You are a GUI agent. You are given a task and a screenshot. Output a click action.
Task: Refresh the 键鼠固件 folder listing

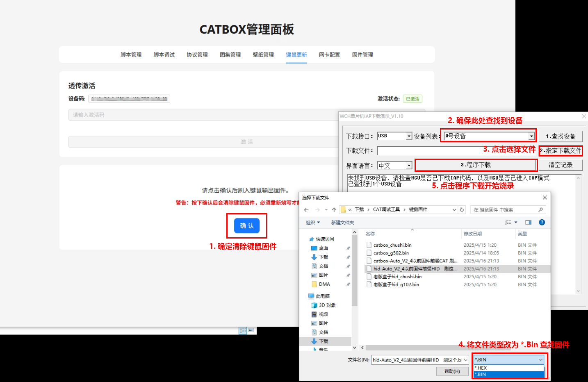click(462, 210)
